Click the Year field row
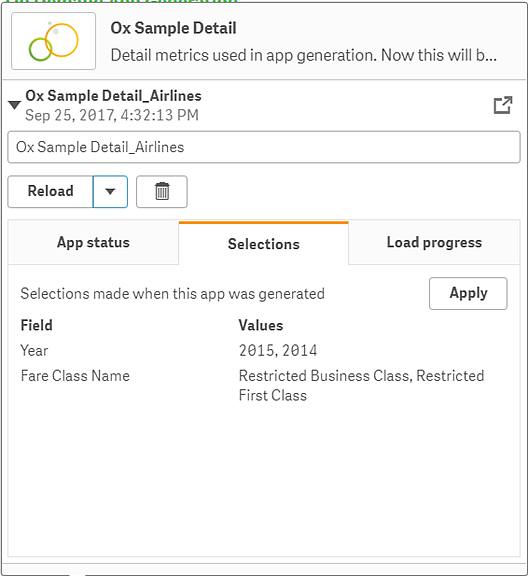The width and height of the screenshot is (528, 576). [x=34, y=350]
